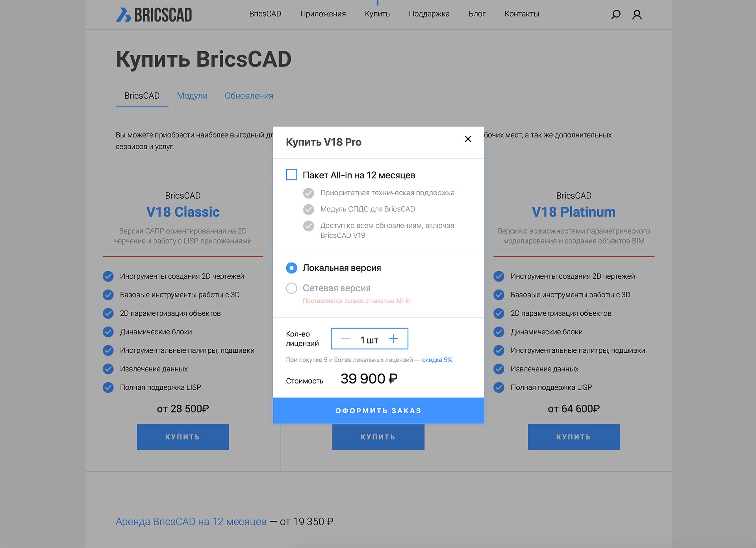Click Platinum check icon for Полная поддержка LISP
The height and width of the screenshot is (548, 756).
[499, 387]
